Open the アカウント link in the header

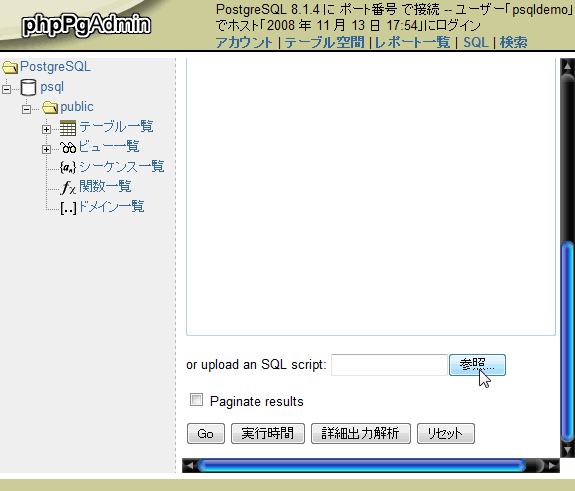pyautogui.click(x=244, y=43)
